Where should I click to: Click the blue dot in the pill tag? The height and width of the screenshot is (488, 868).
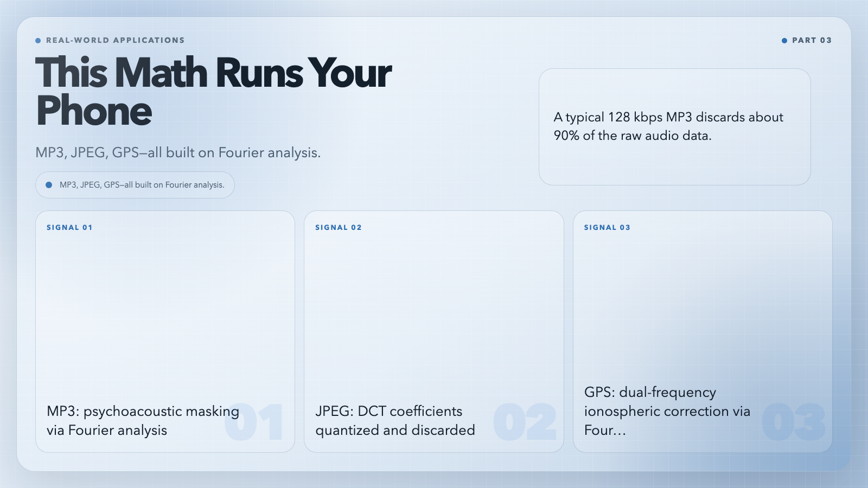(x=49, y=185)
